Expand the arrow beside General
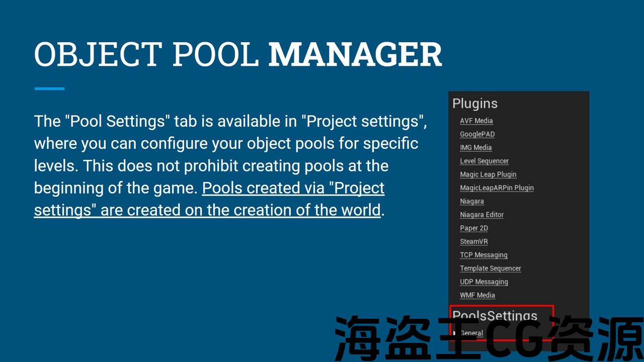 point(455,333)
